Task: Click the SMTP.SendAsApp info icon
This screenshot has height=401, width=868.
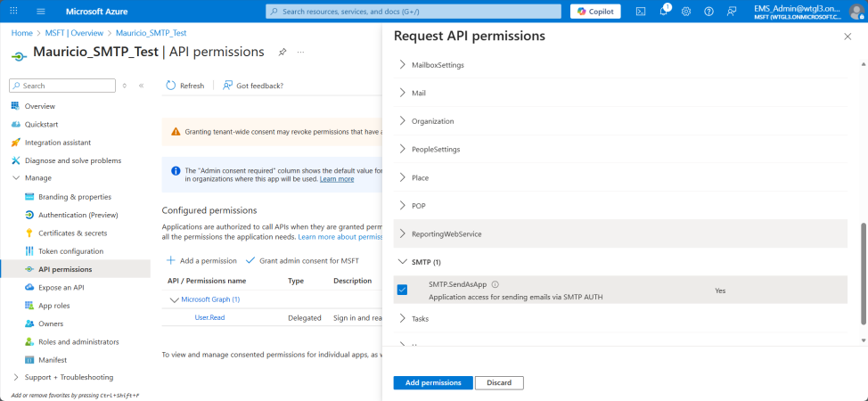Action: click(x=495, y=284)
